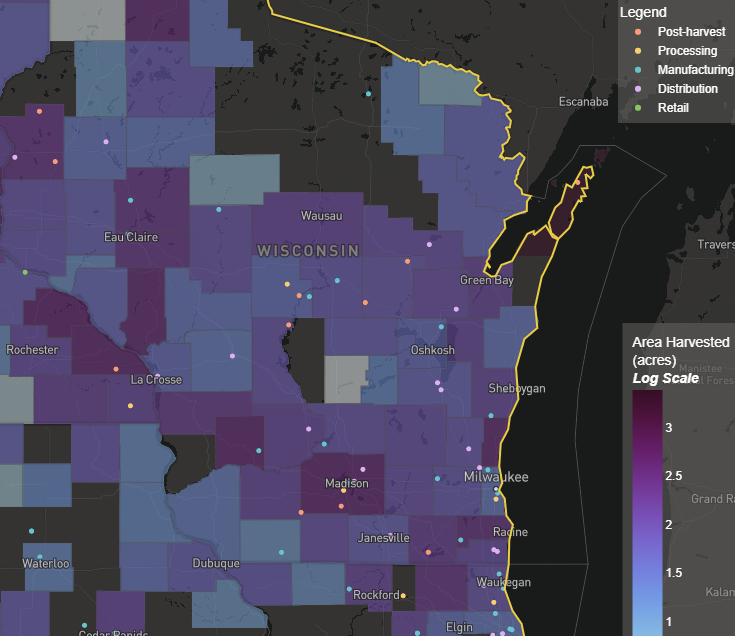The height and width of the screenshot is (636, 735).
Task: Click the Area Harvested (acres) title
Action: pyautogui.click(x=680, y=350)
